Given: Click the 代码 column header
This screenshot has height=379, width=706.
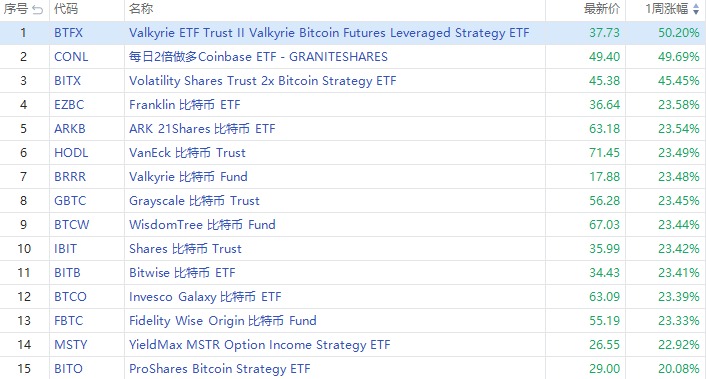Looking at the screenshot, I should tap(66, 9).
